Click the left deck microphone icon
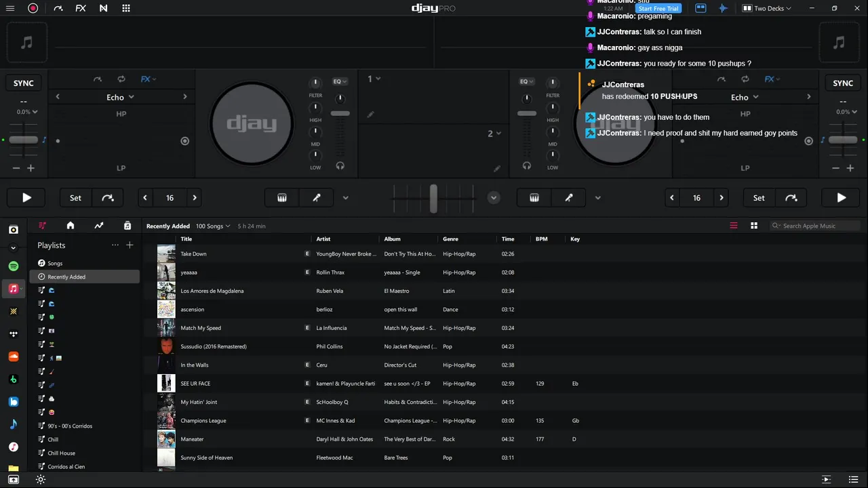Viewport: 868px width, 488px height. click(x=317, y=198)
